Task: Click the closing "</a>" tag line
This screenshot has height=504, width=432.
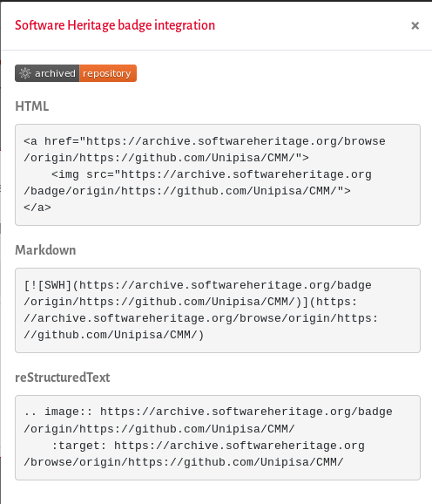Action: pyautogui.click(x=37, y=208)
